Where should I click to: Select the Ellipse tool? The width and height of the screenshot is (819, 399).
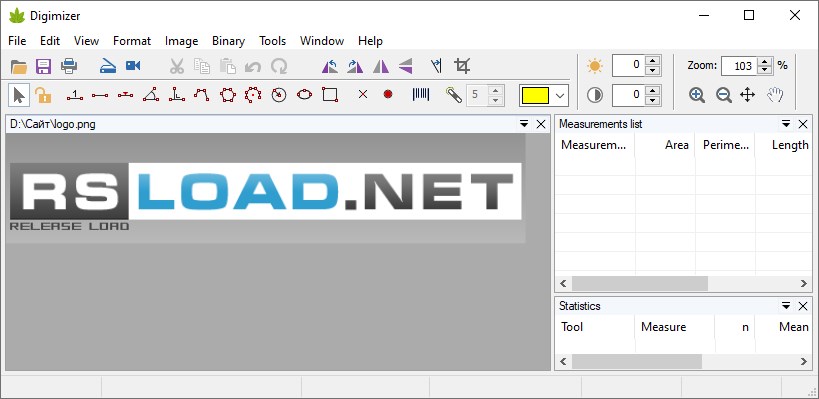[x=305, y=95]
